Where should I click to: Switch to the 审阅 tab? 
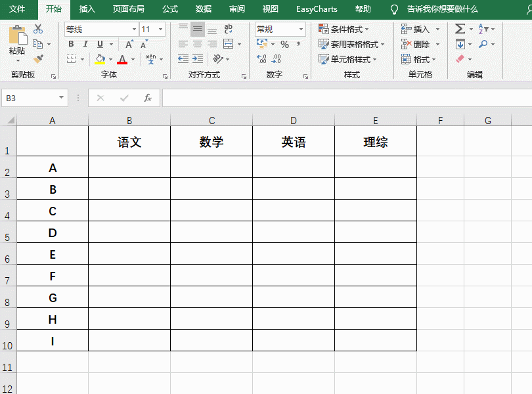tap(237, 9)
